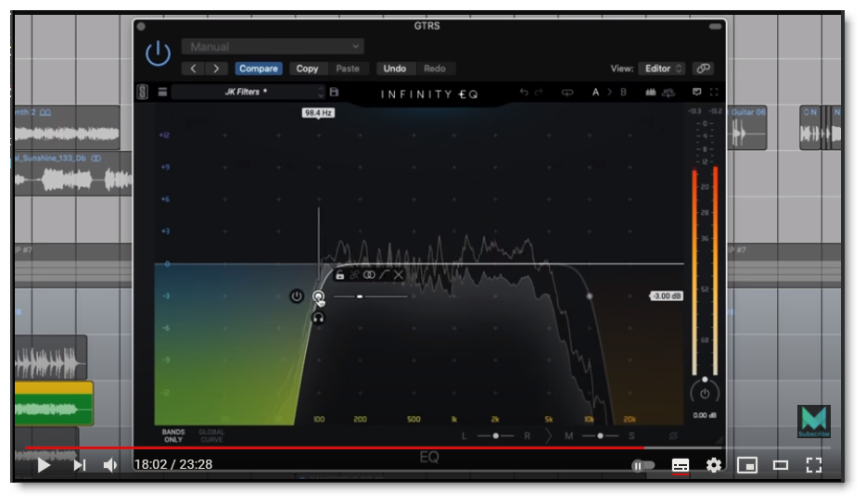Click the band link icon
The image size is (866, 504).
(x=354, y=275)
